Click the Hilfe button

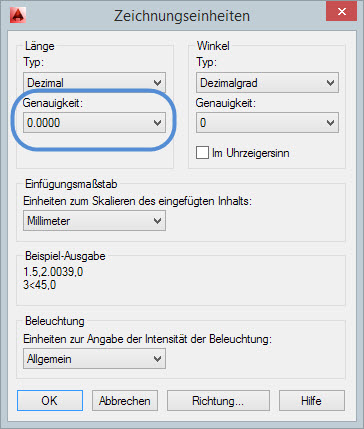point(311,400)
